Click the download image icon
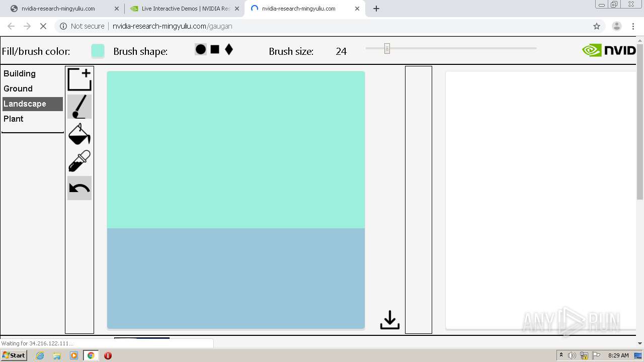The height and width of the screenshot is (362, 644). point(390,320)
